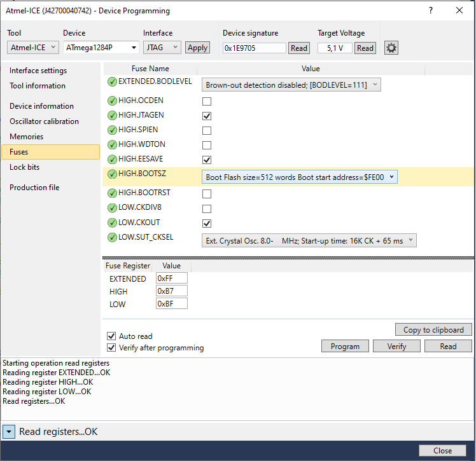Click the status dropdown arrow icon at bottom
The image size is (476, 461).
9,432
